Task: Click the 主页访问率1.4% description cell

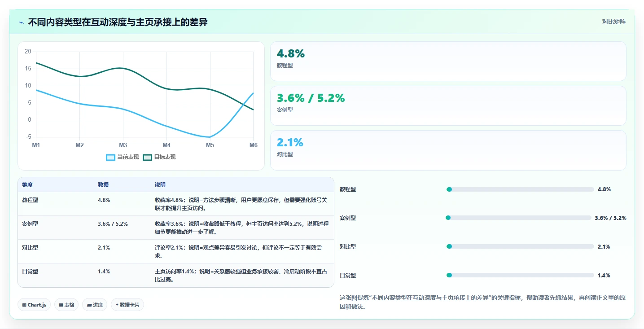Action: [242, 275]
